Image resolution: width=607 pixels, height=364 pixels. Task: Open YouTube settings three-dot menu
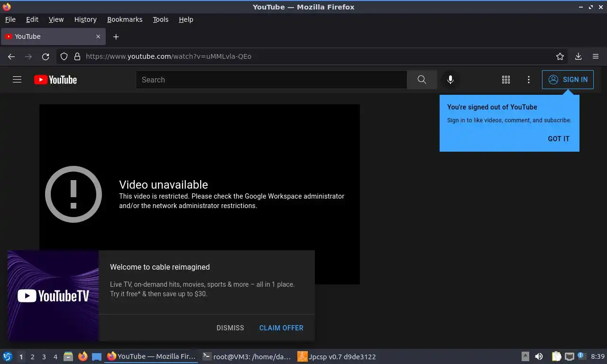pyautogui.click(x=529, y=80)
